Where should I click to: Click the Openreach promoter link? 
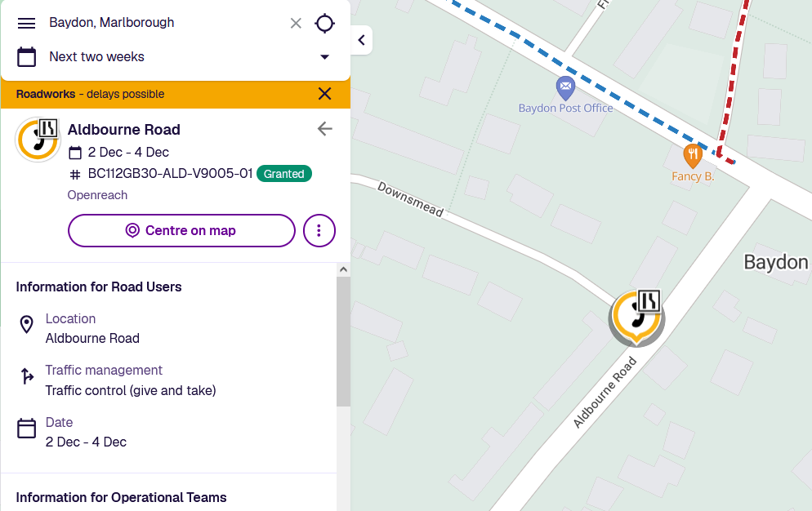click(97, 195)
